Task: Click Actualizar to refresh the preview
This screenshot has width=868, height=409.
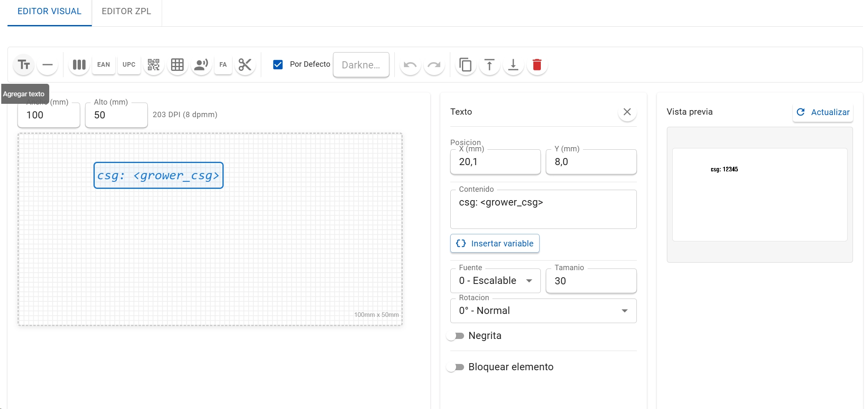Action: 823,112
